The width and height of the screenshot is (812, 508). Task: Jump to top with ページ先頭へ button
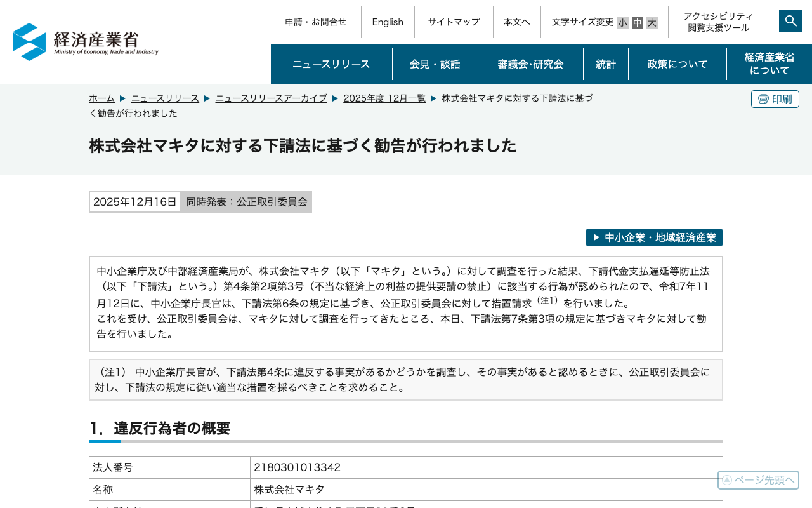click(758, 480)
